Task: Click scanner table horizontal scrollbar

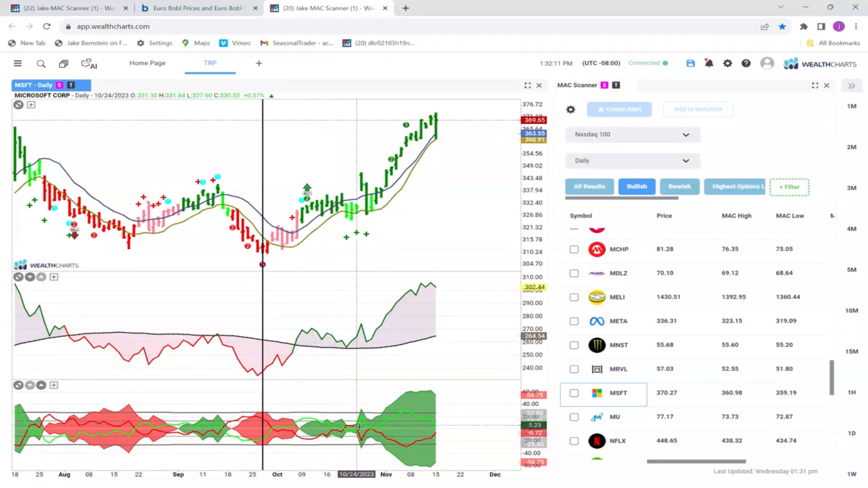Action: [696, 461]
